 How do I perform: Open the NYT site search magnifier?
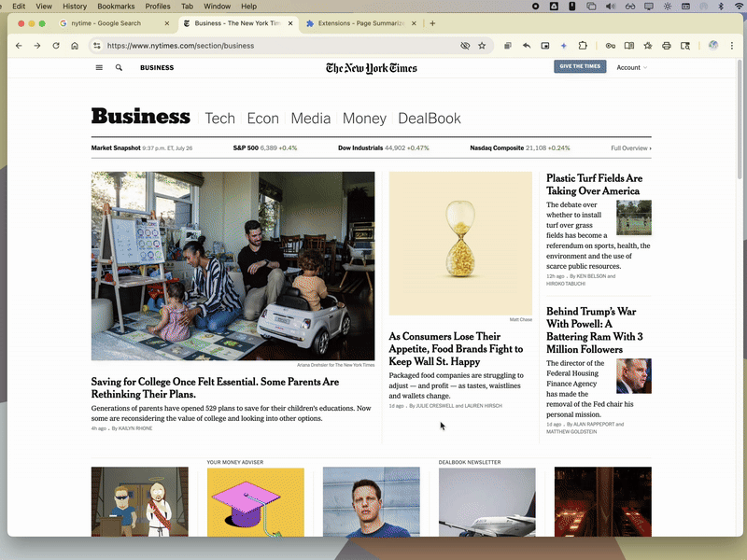coord(119,67)
